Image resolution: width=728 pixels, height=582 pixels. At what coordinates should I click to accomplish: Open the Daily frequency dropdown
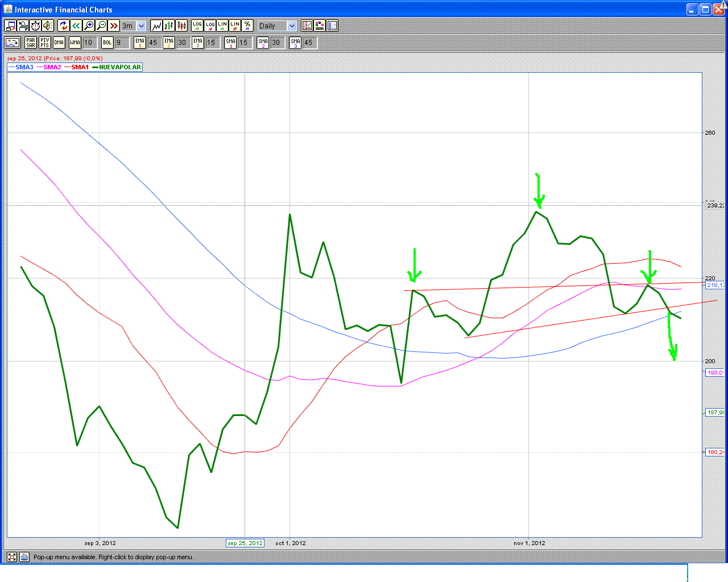tap(292, 26)
